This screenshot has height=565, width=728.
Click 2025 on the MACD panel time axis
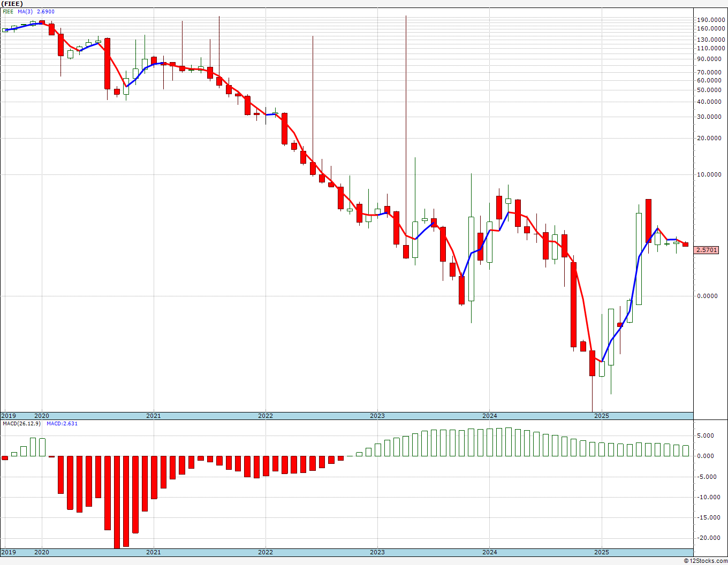pos(602,552)
